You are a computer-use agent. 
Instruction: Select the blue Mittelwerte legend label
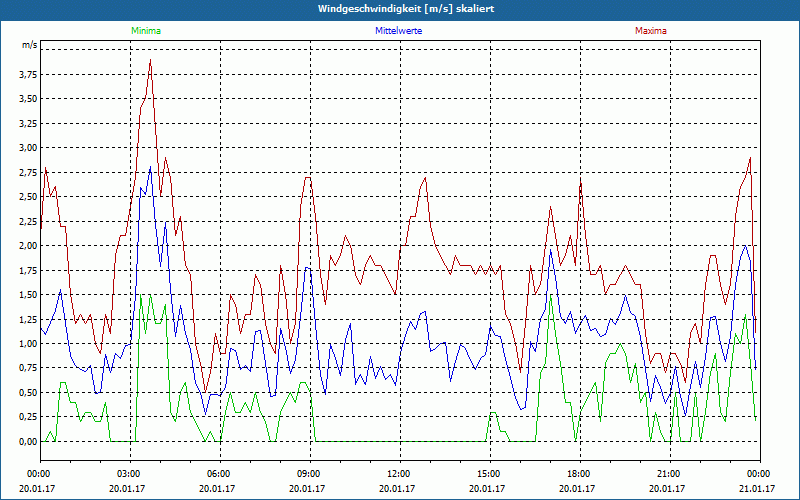(398, 31)
